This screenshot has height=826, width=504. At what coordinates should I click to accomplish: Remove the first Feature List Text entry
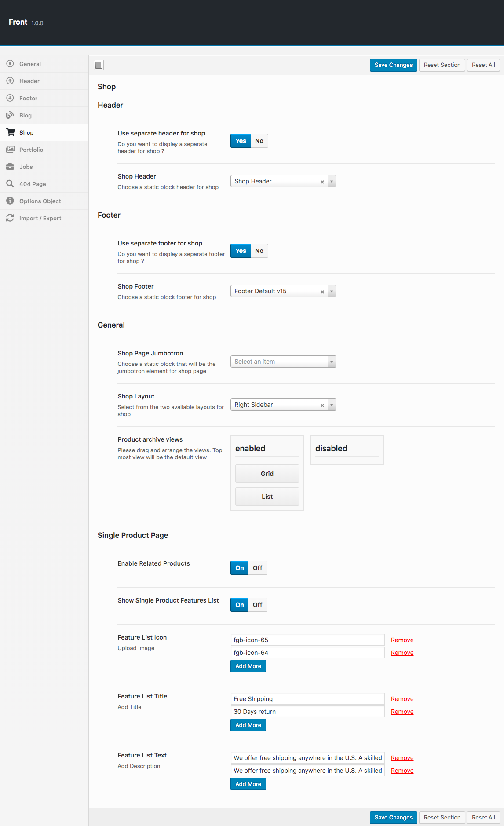(x=402, y=758)
